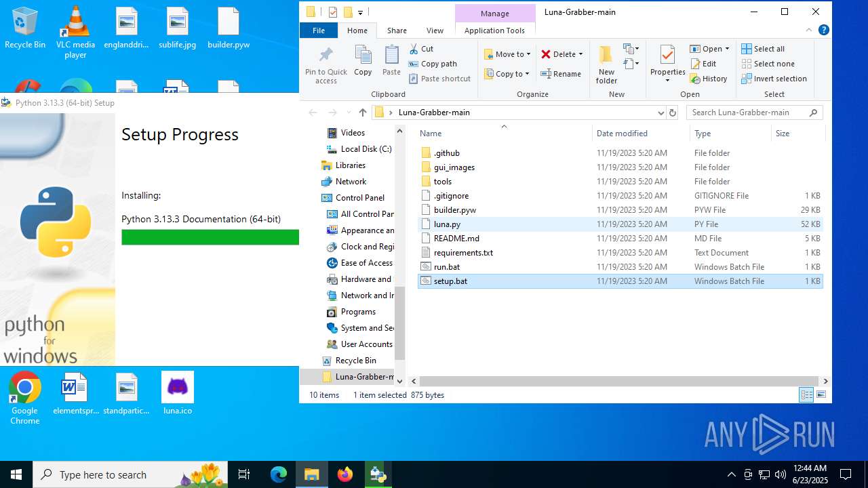Expand the address bar history dropdown
Screen dimensions: 868x488
[x=660, y=113]
